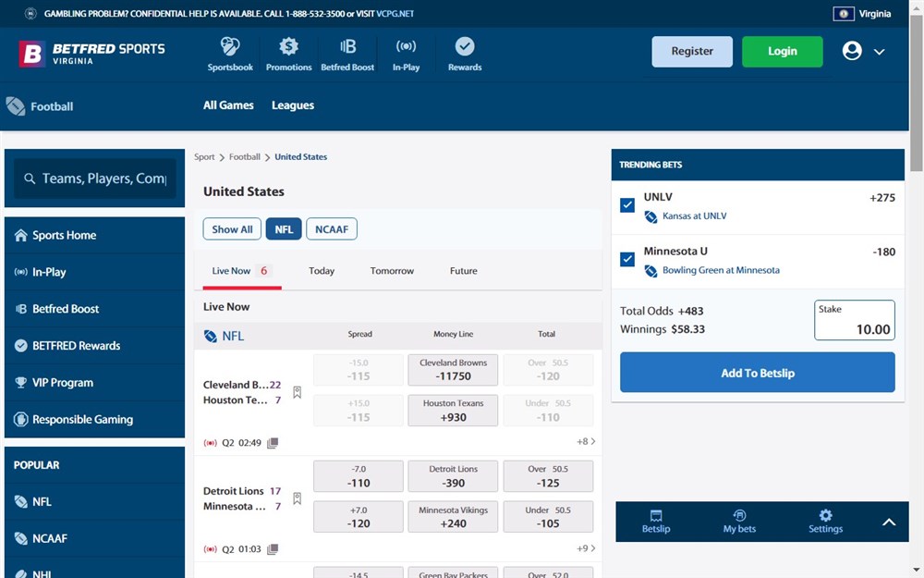Bookmark the Detroit Lions vs Minnesota game

297,498
